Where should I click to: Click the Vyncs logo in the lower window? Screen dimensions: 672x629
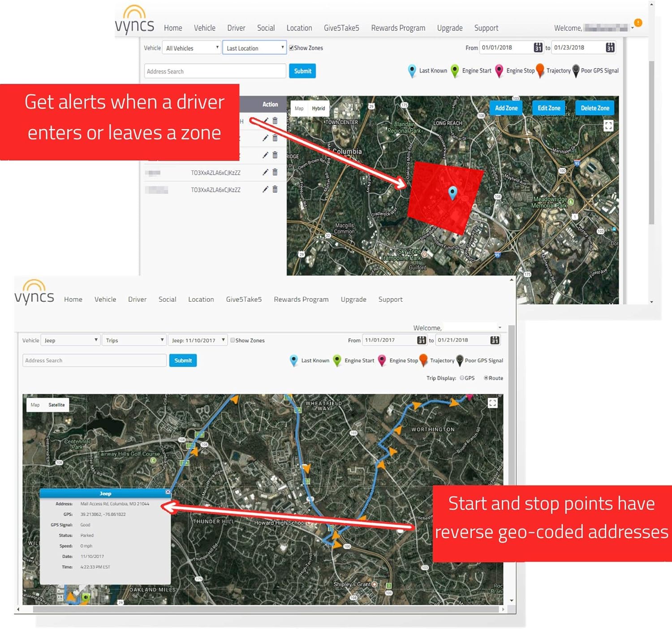point(34,292)
